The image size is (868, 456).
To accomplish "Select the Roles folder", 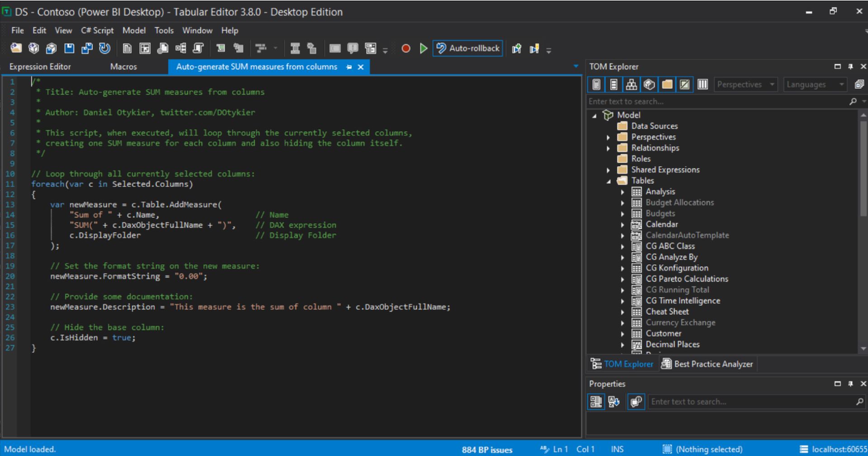I will (x=641, y=159).
